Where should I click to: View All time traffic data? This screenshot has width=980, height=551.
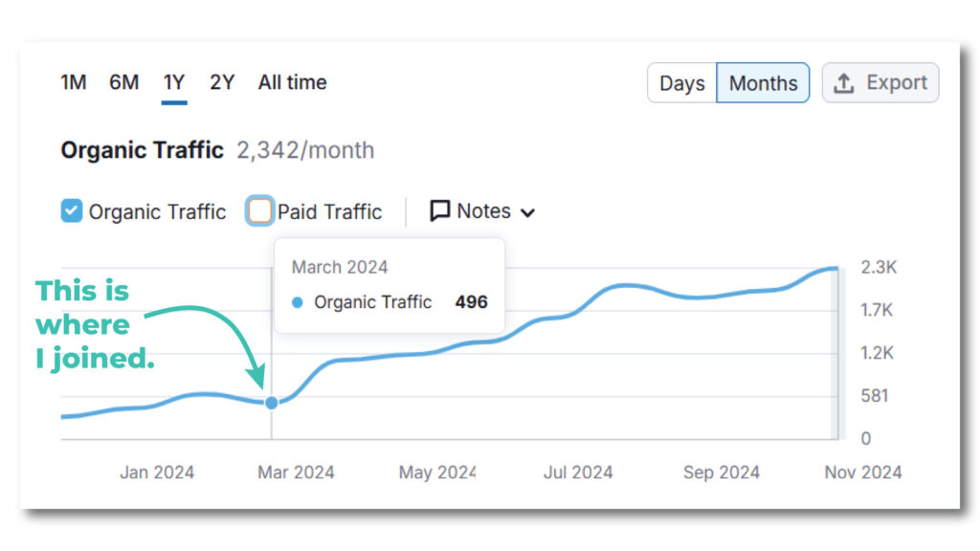(x=292, y=82)
